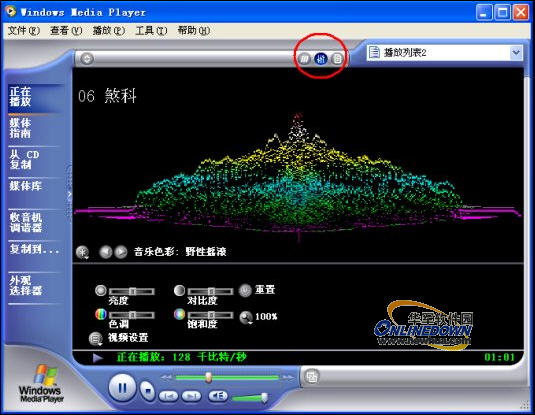Toggle the playlist pane button in toolbar
535x415 pixels.
pyautogui.click(x=337, y=59)
